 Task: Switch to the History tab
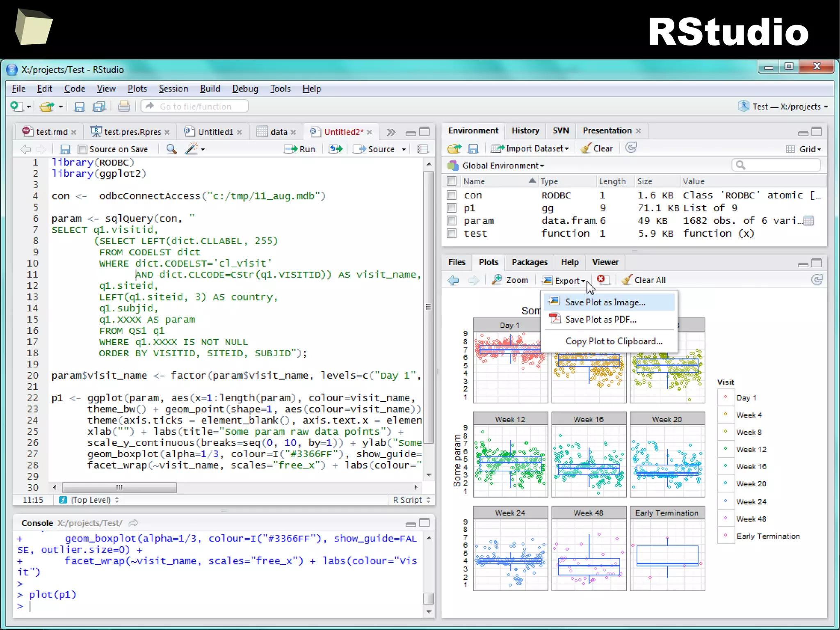click(x=525, y=131)
